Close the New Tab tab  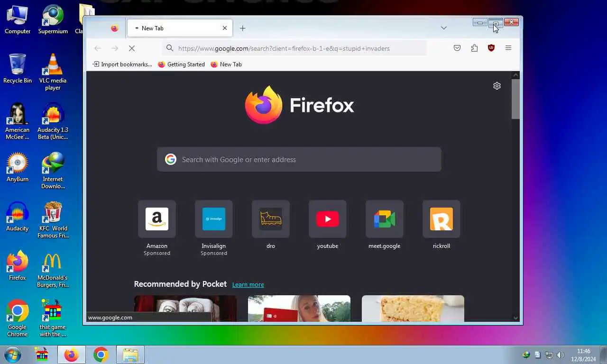225,28
